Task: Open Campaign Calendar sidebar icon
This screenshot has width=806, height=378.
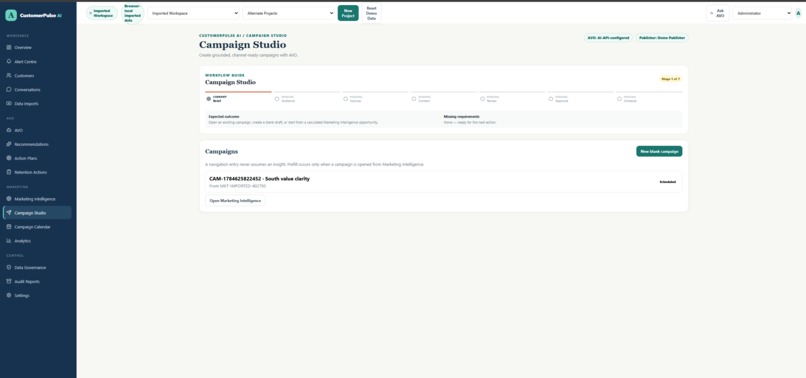Action: point(9,227)
